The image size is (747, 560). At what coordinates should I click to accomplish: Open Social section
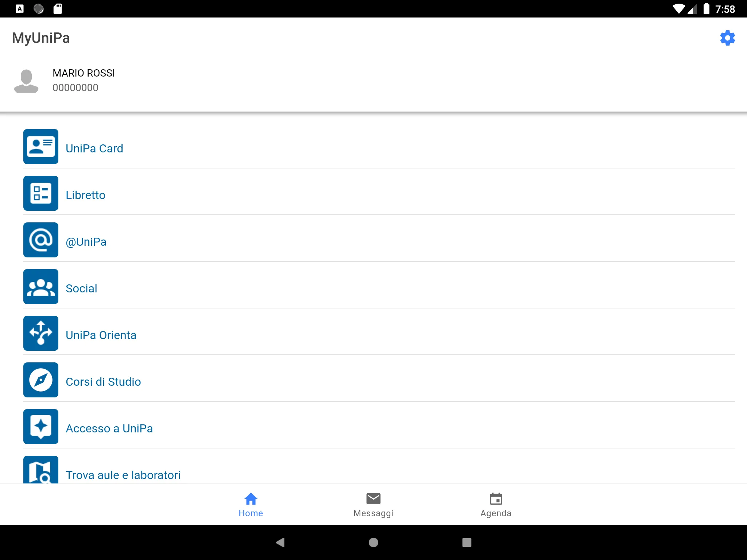[81, 288]
